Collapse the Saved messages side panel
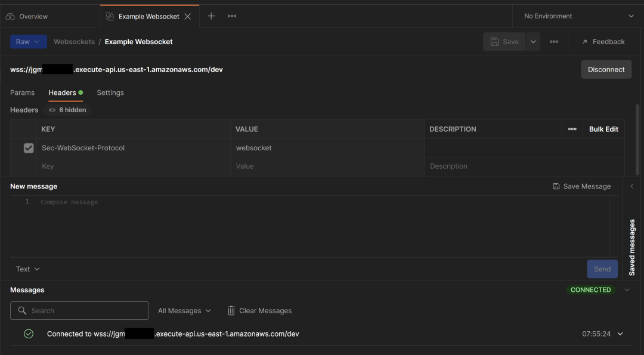 [x=632, y=186]
